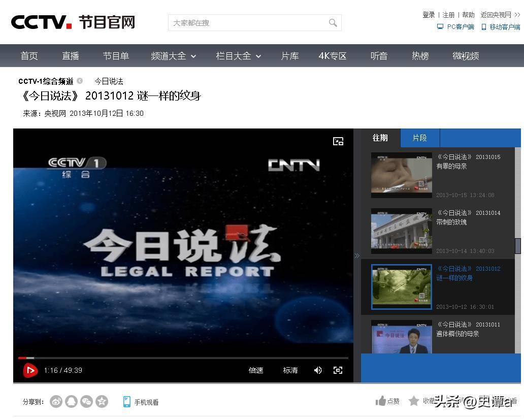Screen dimensions: 524x420
Task: Expand the 频道大全 channel dropdown
Action: (173, 56)
